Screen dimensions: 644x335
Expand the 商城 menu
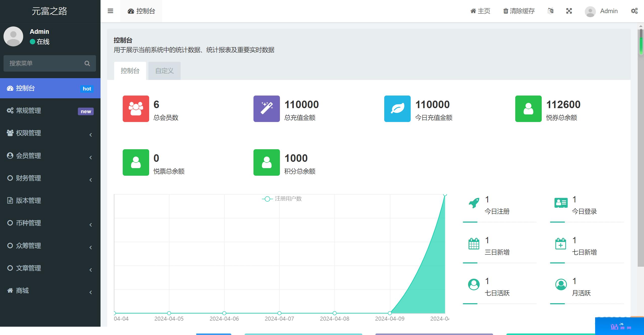click(x=50, y=291)
